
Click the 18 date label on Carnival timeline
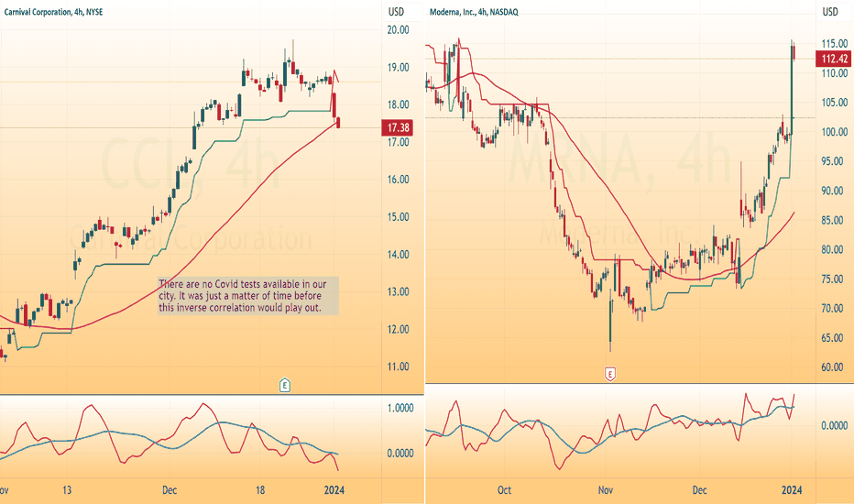[260, 490]
